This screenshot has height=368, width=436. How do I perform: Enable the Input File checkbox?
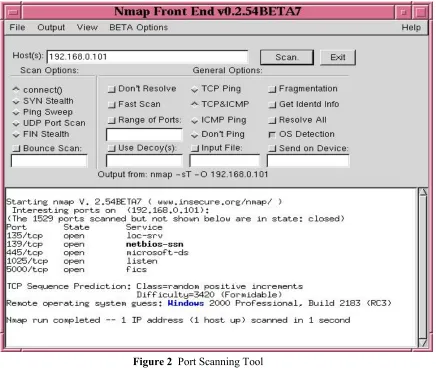(x=195, y=148)
